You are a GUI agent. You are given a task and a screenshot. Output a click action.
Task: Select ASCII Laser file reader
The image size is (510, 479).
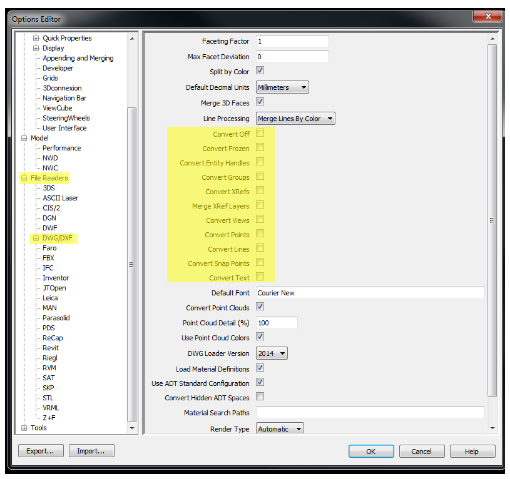click(60, 198)
